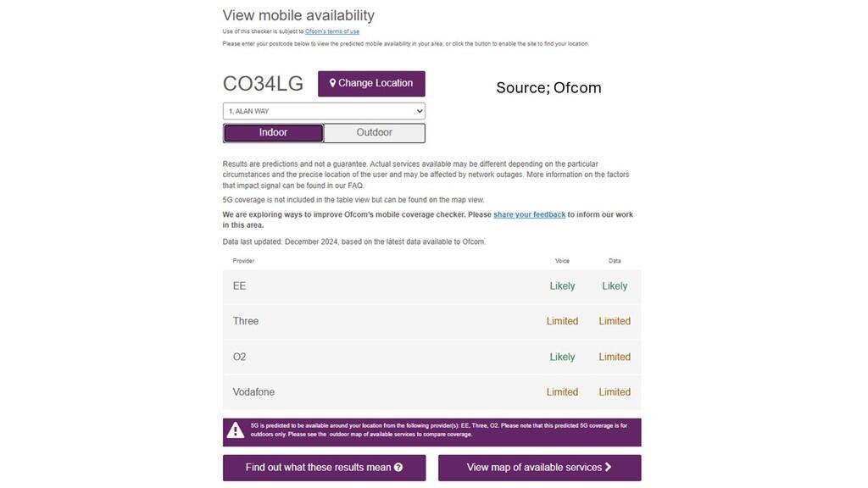The height and width of the screenshot is (488, 868).
Task: Click Vodafone's Voice status Limited
Action: [x=562, y=392]
